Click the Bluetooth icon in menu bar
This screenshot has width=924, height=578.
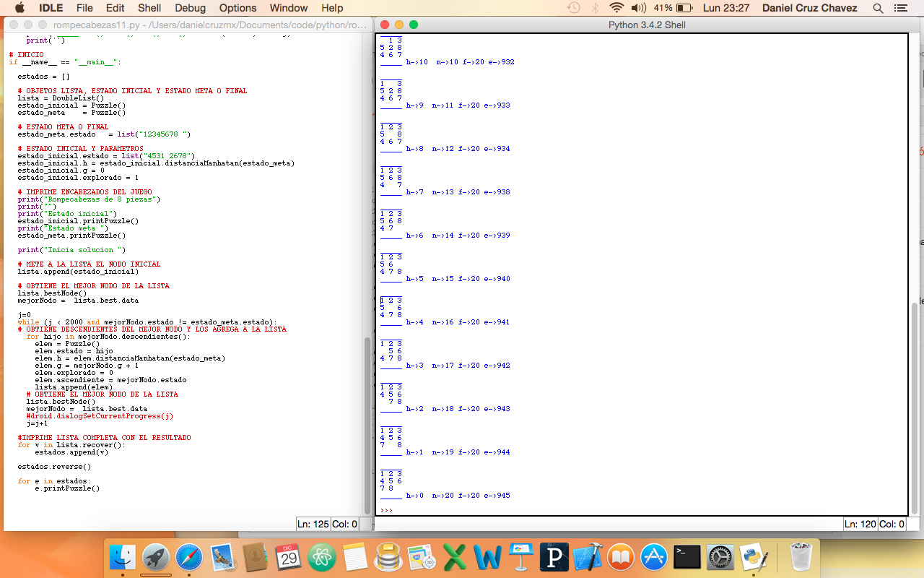(596, 8)
